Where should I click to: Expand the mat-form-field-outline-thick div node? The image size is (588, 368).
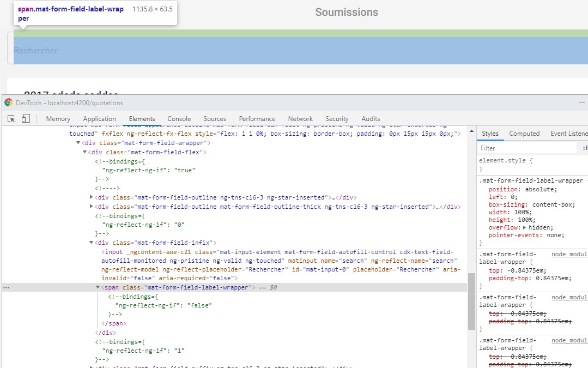[x=91, y=206]
